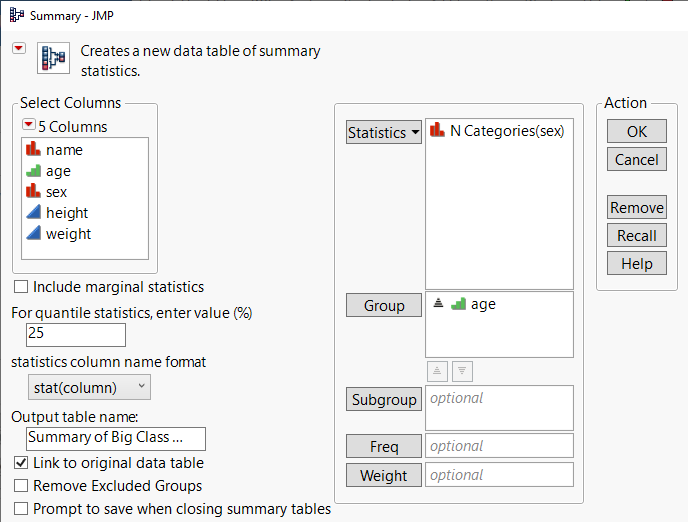The image size is (688, 522).
Task: Click the Recall button
Action: [636, 236]
